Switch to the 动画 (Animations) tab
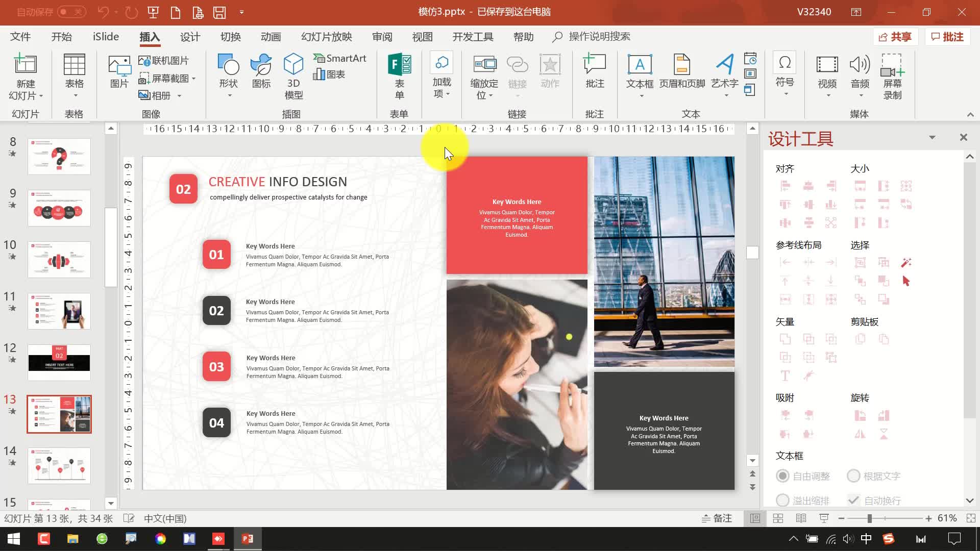980x551 pixels. click(271, 37)
